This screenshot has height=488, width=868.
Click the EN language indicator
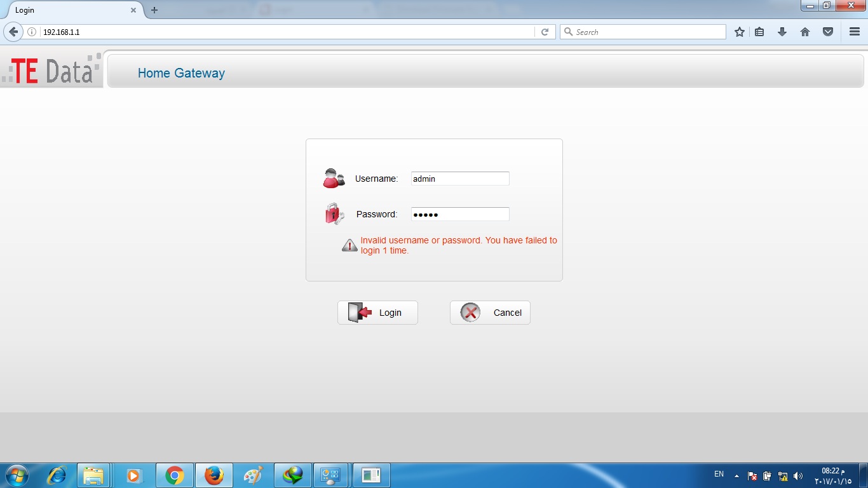point(719,474)
